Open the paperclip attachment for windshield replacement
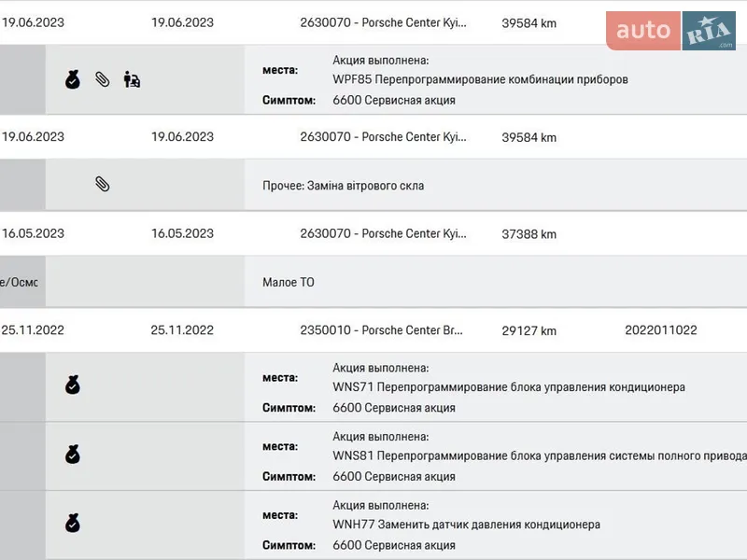Screen dimensions: 747x560 [x=102, y=184]
